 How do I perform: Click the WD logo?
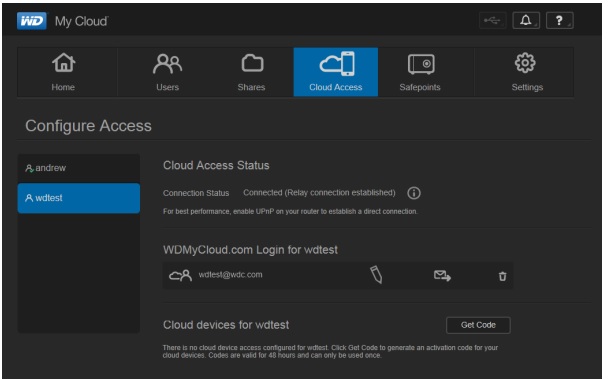[32, 21]
